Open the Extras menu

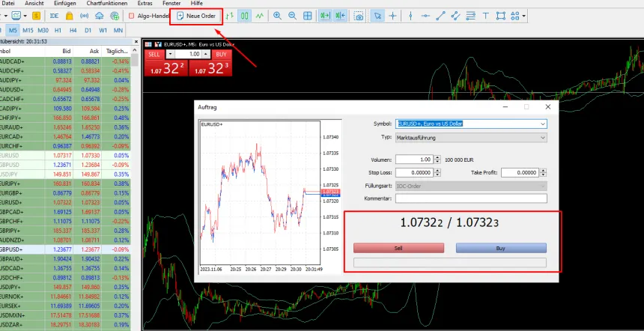[145, 3]
